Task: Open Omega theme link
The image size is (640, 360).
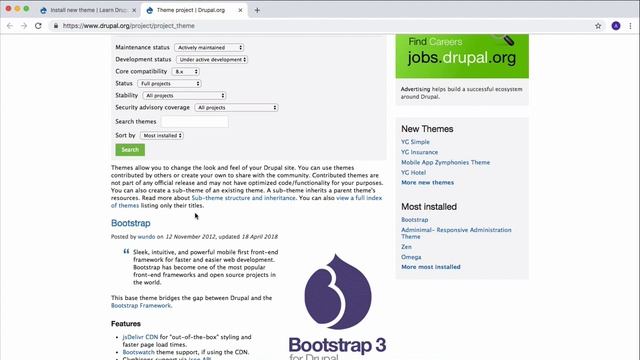Action: point(411,257)
